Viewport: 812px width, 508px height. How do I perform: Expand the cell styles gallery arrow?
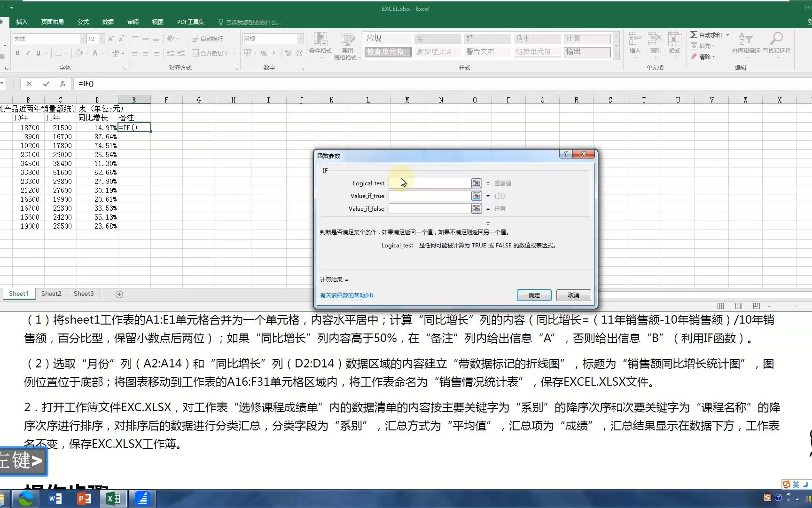617,56
